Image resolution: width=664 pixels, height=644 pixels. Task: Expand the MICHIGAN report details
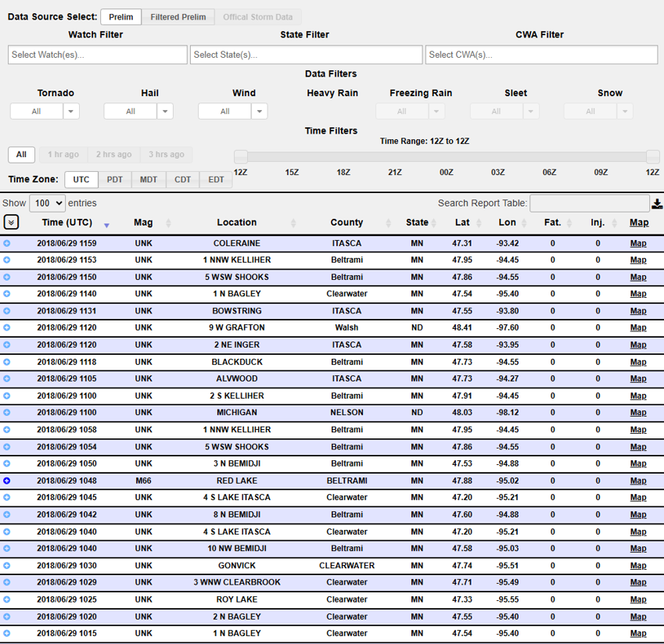(7, 413)
